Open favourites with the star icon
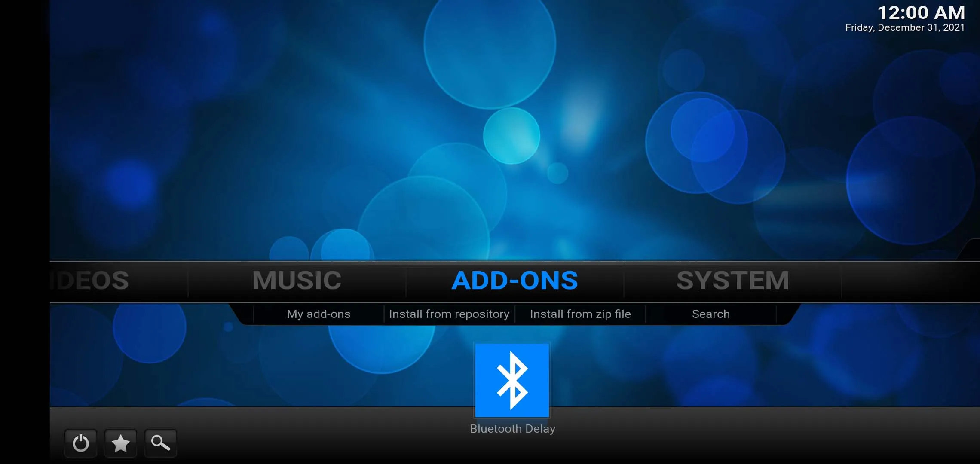This screenshot has width=980, height=464. coord(121,443)
